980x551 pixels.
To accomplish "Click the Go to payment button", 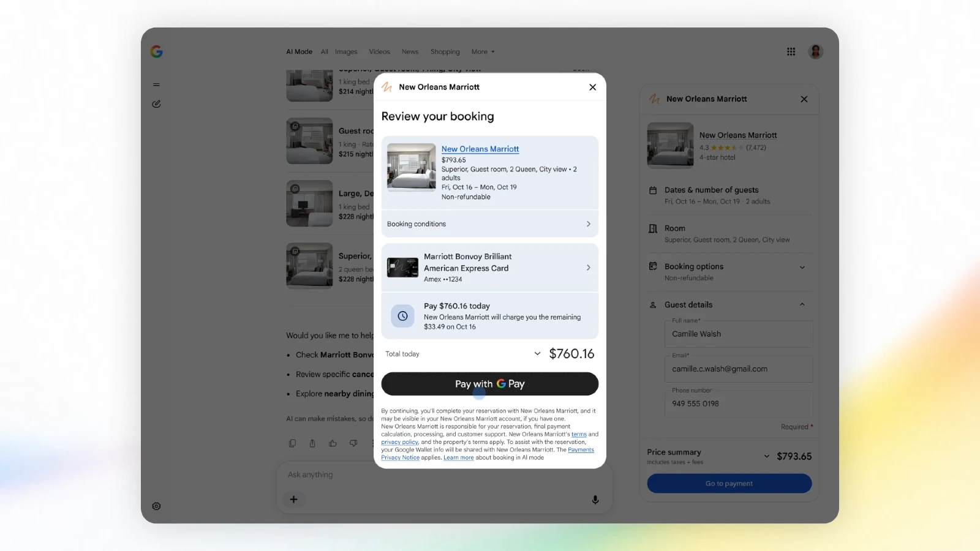I will click(x=729, y=484).
